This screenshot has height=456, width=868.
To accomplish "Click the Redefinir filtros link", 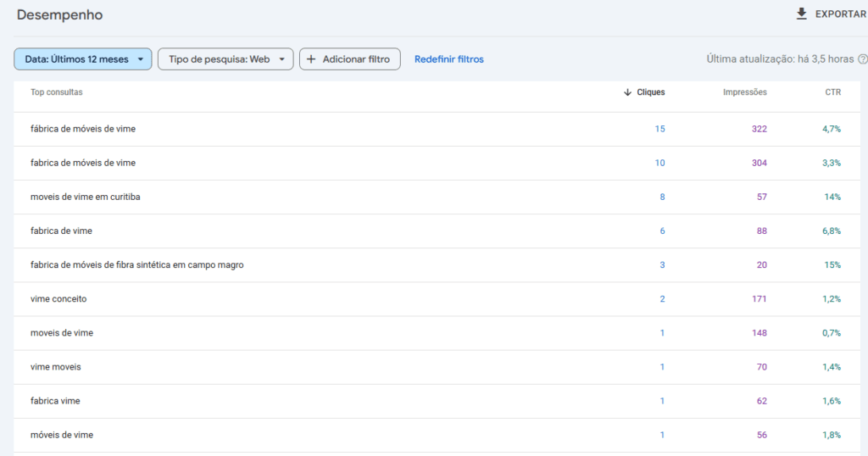I will 448,59.
